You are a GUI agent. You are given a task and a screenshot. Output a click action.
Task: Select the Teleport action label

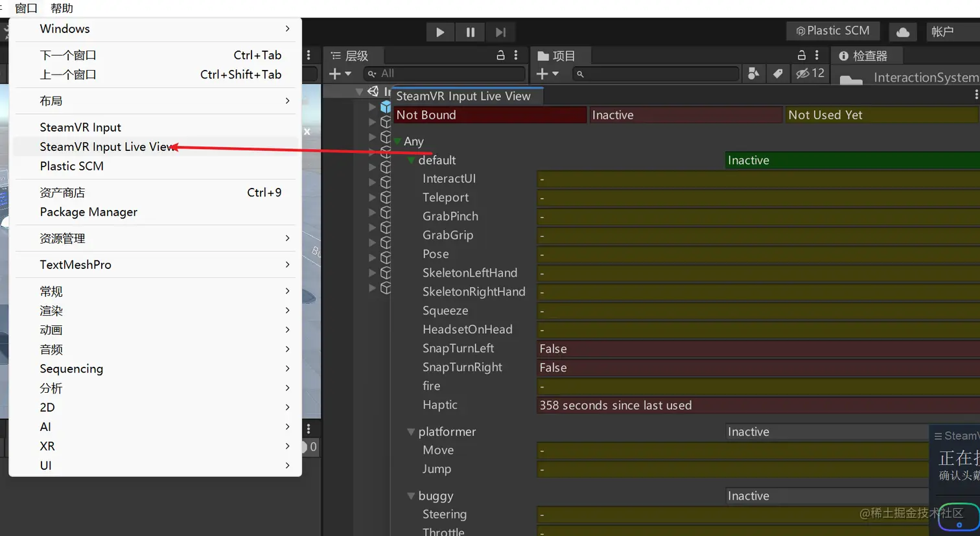click(445, 198)
